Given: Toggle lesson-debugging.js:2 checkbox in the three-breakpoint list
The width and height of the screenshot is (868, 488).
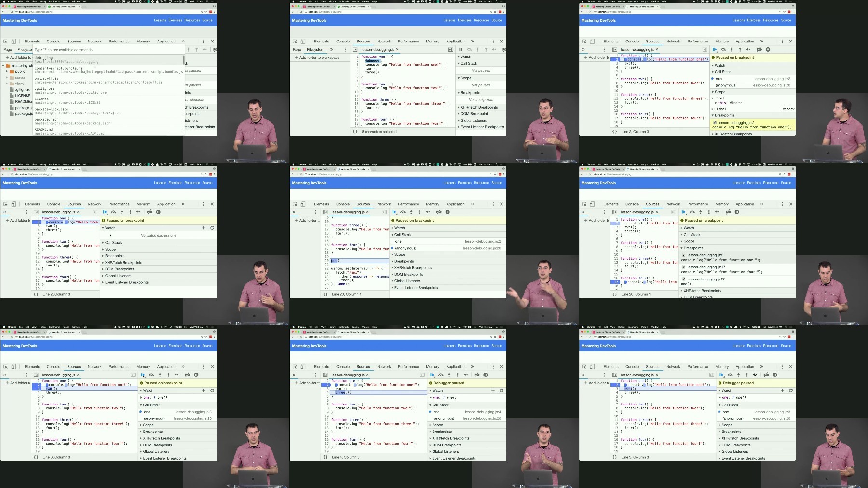Looking at the screenshot, I should pos(683,255).
